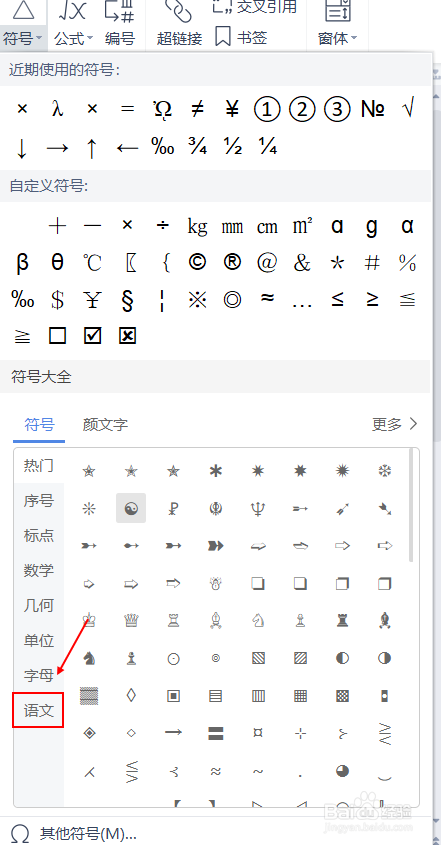Viewport: 441px width, 845px height.
Task: Insert the kg unit symbol
Action: click(x=197, y=226)
